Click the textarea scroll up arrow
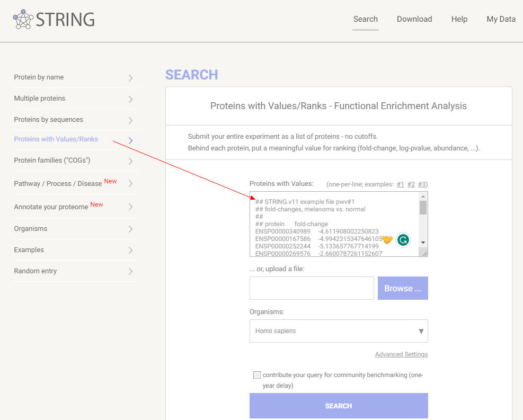This screenshot has width=523, height=420. coord(423,196)
